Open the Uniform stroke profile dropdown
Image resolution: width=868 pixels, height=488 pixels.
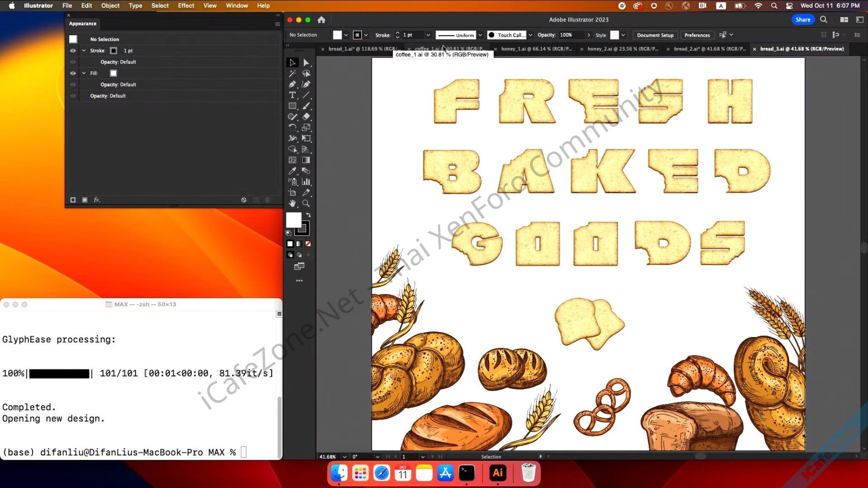click(480, 35)
